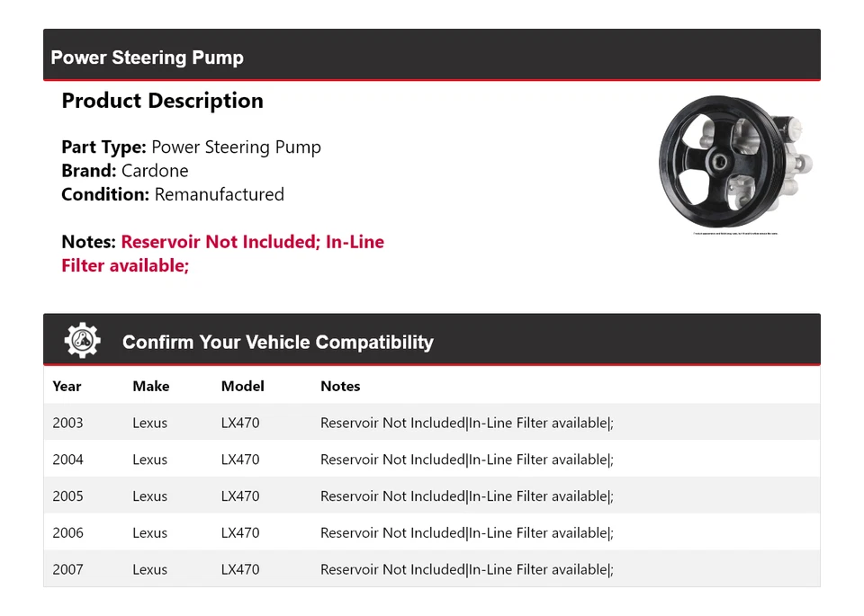Select the Notes column header
The image size is (864, 616).
pyautogui.click(x=340, y=386)
